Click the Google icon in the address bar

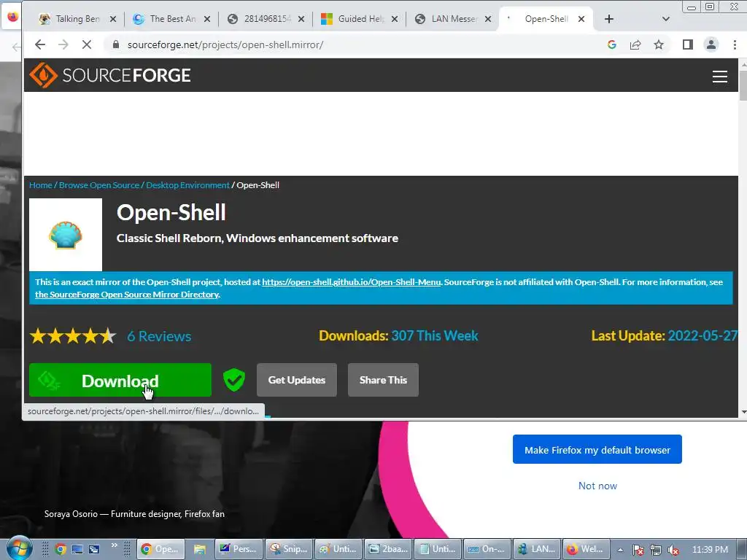(612, 44)
